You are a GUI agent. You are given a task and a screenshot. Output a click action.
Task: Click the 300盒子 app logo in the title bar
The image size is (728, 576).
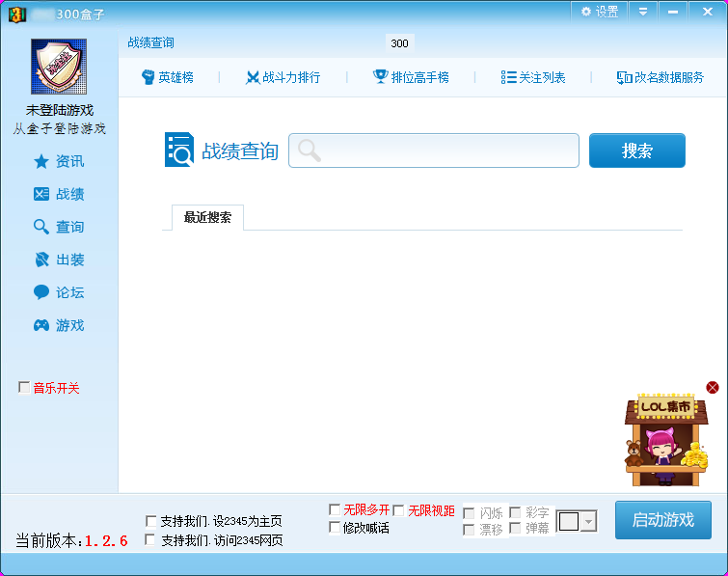(17, 14)
